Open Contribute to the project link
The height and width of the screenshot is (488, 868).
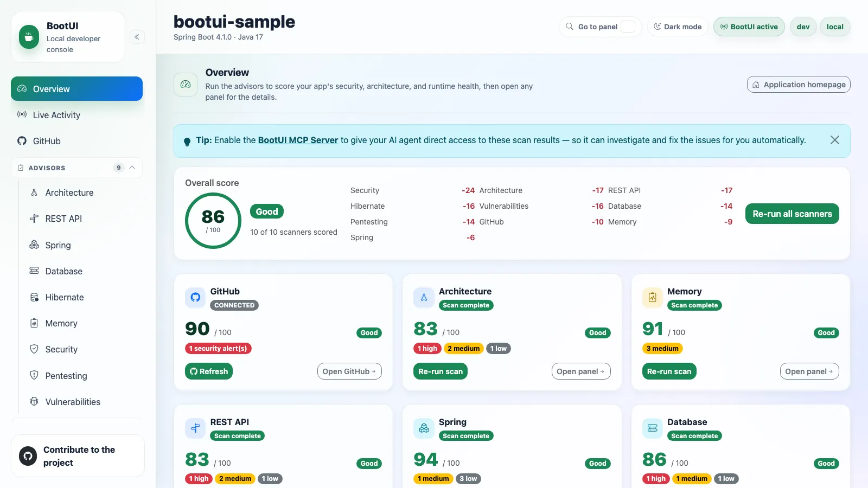[x=78, y=456]
